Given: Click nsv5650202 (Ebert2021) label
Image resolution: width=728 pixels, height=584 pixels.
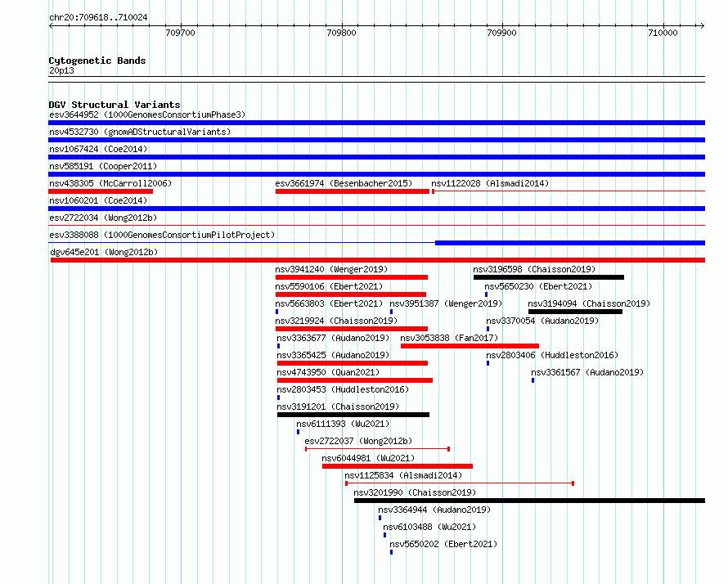Looking at the screenshot, I should click(443, 544).
